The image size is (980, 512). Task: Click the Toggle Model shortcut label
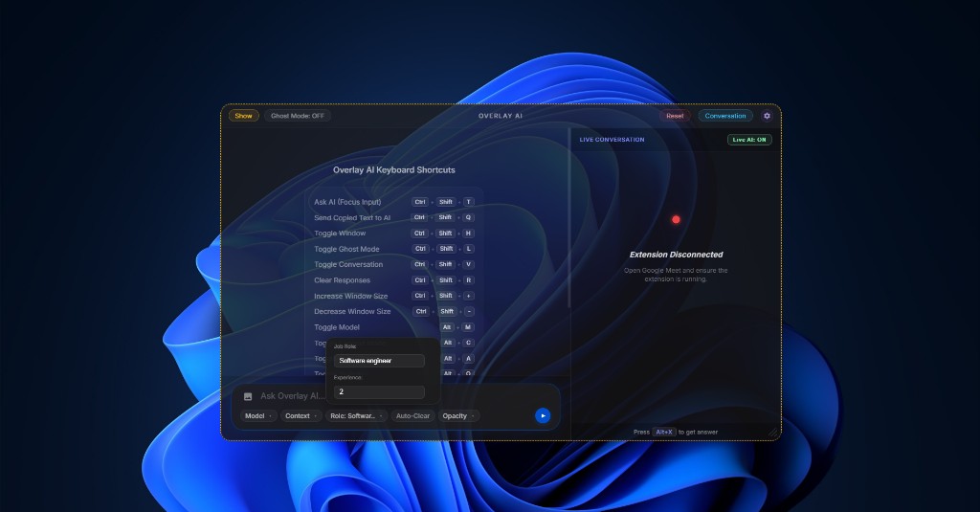337,327
